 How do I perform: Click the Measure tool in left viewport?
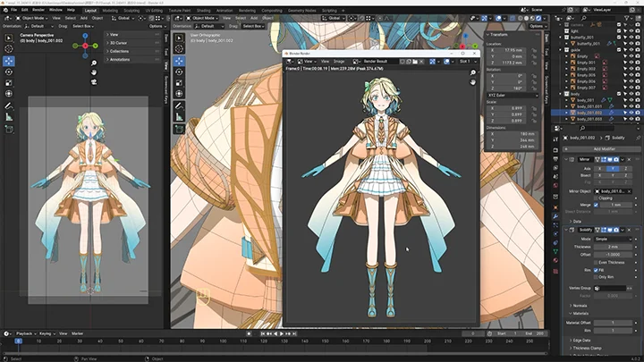click(9, 116)
